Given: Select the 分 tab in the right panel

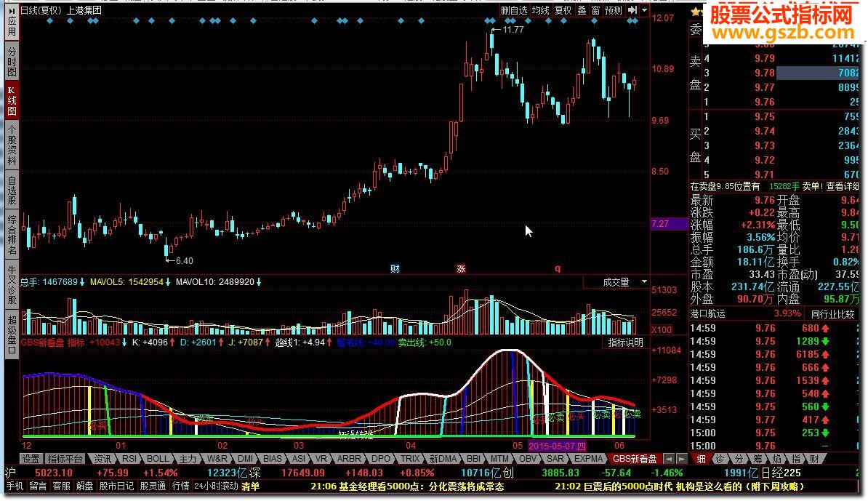Looking at the screenshot, I should (739, 459).
